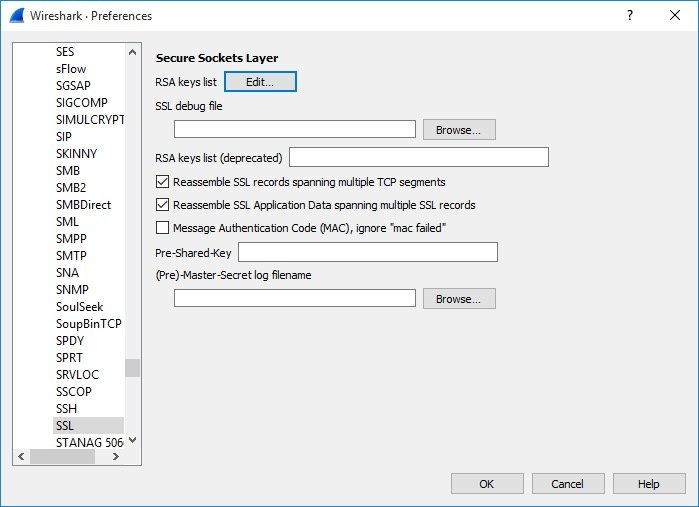Click the RSA keys list (deprecated) field
The image size is (699, 507).
pos(419,157)
